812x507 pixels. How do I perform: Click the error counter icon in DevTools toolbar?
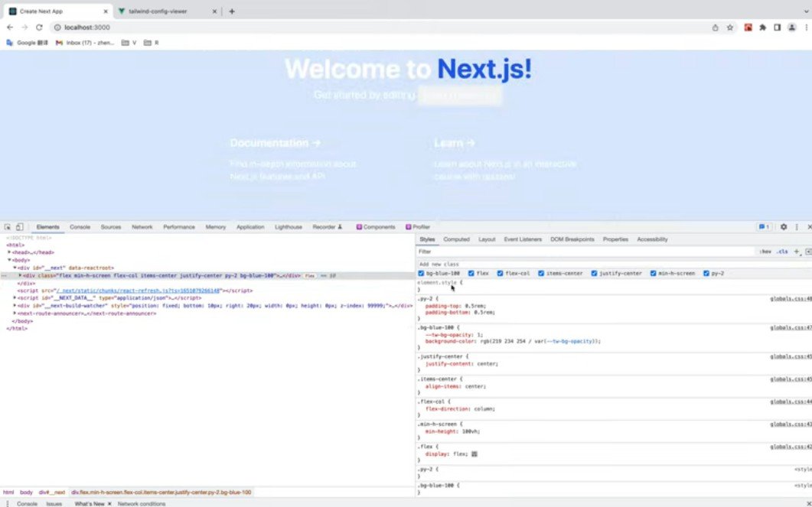pyautogui.click(x=762, y=226)
